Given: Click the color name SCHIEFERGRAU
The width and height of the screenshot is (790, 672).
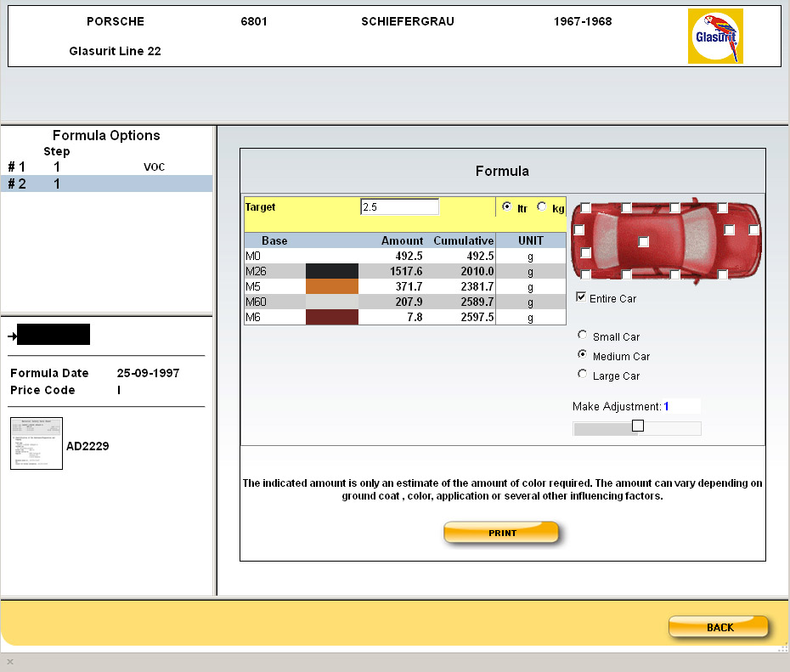Looking at the screenshot, I should [408, 21].
